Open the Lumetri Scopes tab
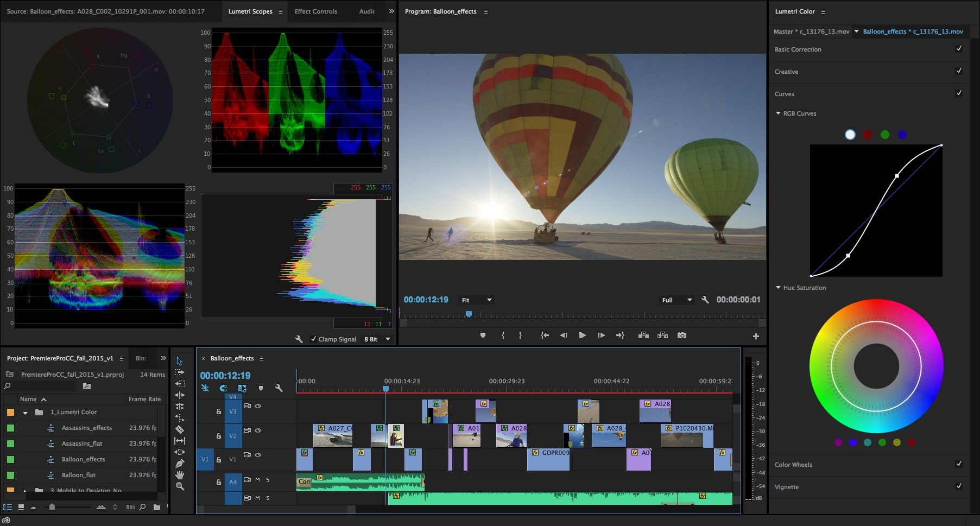The width and height of the screenshot is (980, 526). [250, 11]
